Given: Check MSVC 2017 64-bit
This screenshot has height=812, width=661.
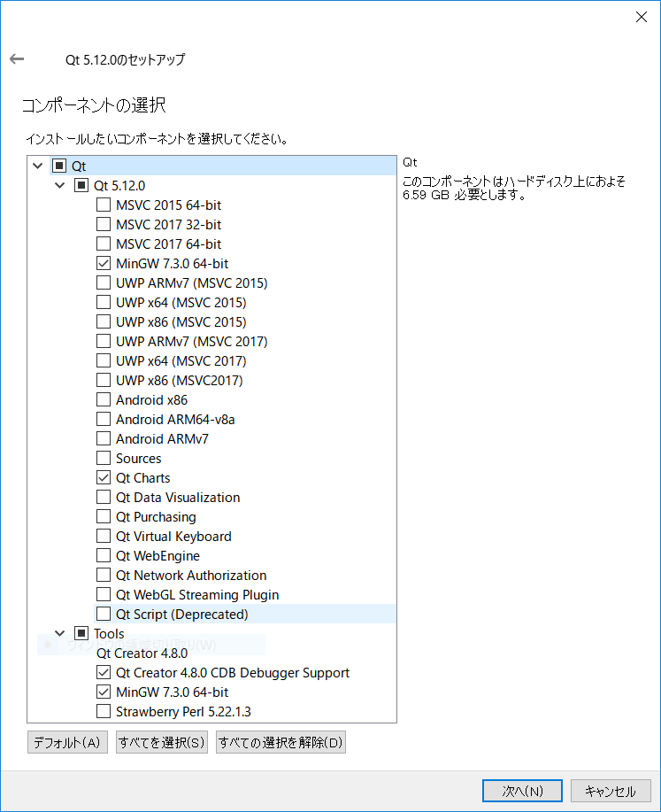Looking at the screenshot, I should (x=104, y=244).
